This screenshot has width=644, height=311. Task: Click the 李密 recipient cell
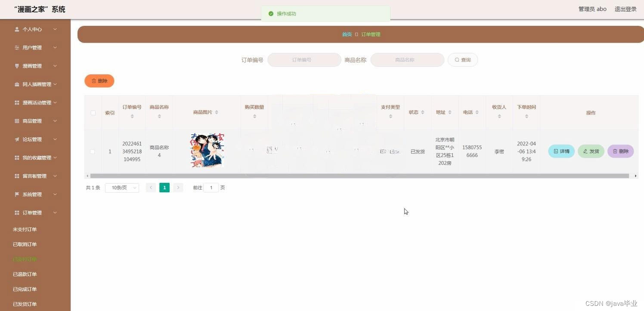[x=499, y=151]
